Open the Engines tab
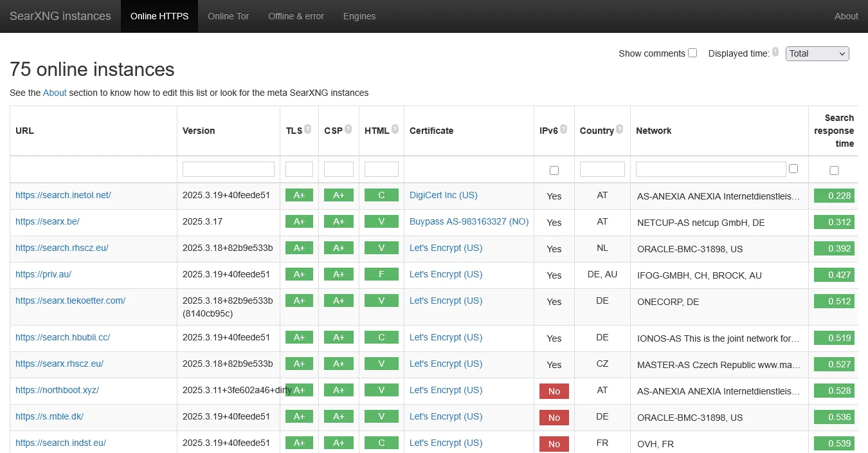 coord(359,16)
